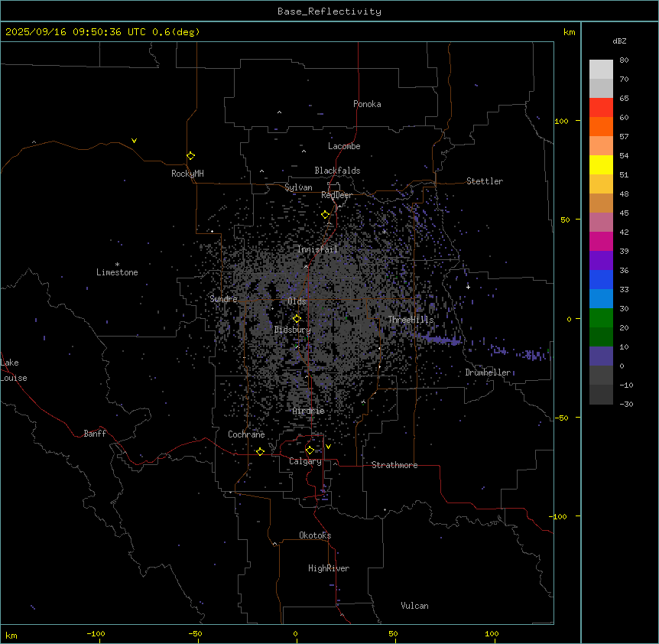
Task: Click the HighRiver town label
Action: click(x=329, y=568)
